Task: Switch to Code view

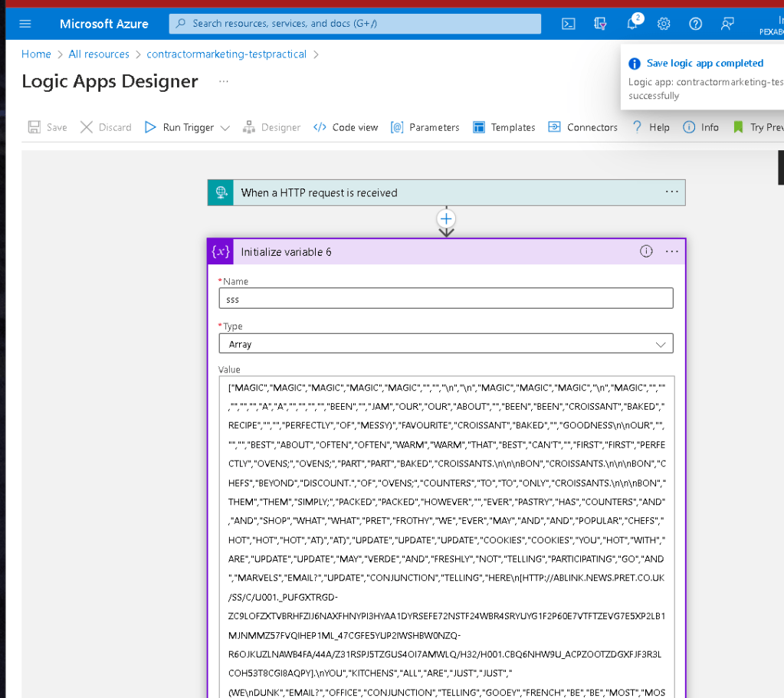Action: [x=346, y=127]
